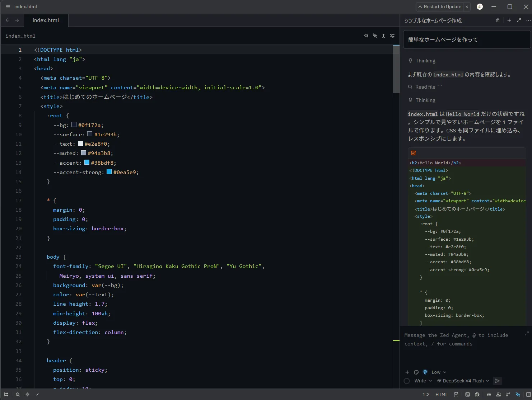Expand the second Thinking block
Viewport: 532px width, 400px height.
(x=422, y=100)
